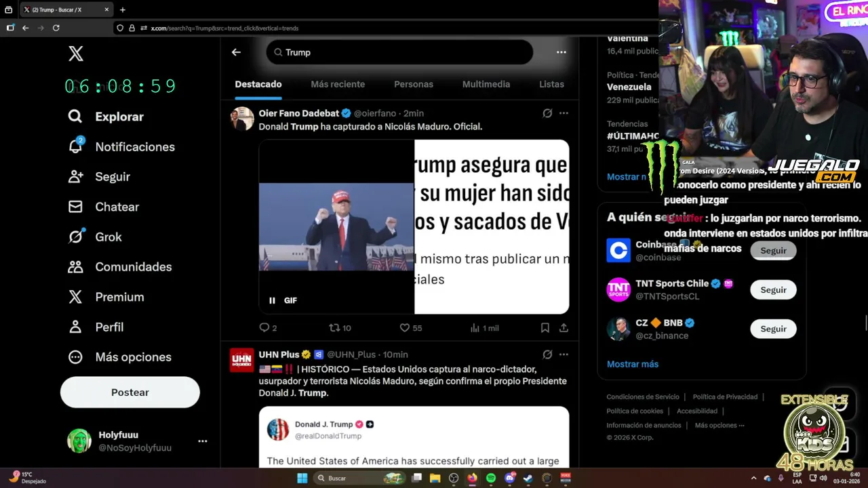The height and width of the screenshot is (488, 868).
Task: Open Perfil in the sidebar
Action: tap(96, 327)
